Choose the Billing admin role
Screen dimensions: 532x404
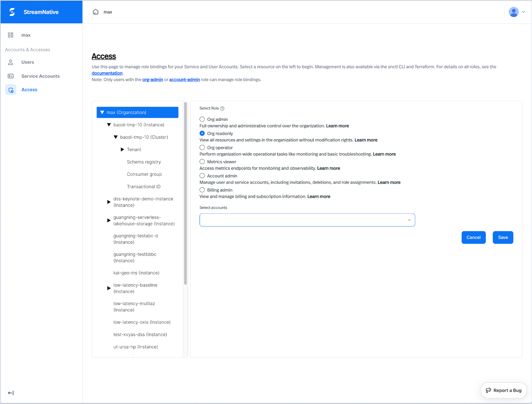(202, 190)
